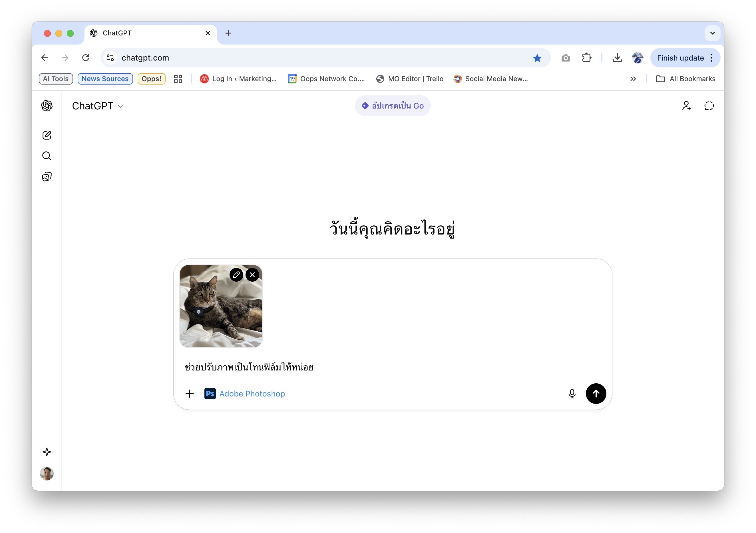
Task: Open the ChatGPT model selector dropdown
Action: [x=97, y=106]
